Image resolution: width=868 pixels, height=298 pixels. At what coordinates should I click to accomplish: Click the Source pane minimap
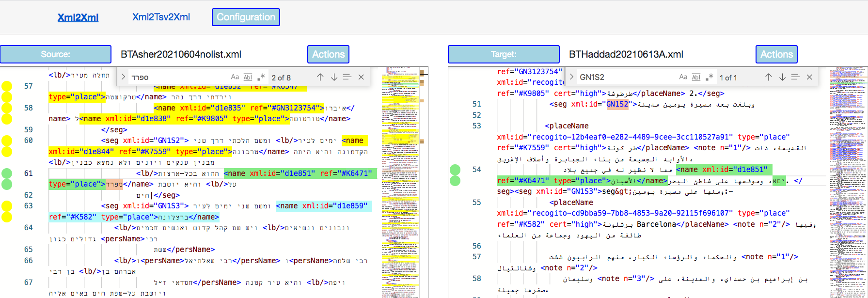(400, 182)
